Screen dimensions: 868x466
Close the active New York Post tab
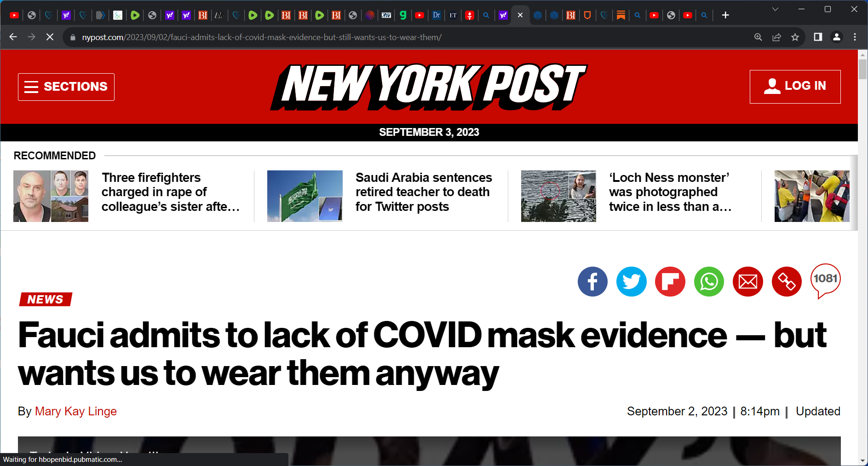click(520, 15)
